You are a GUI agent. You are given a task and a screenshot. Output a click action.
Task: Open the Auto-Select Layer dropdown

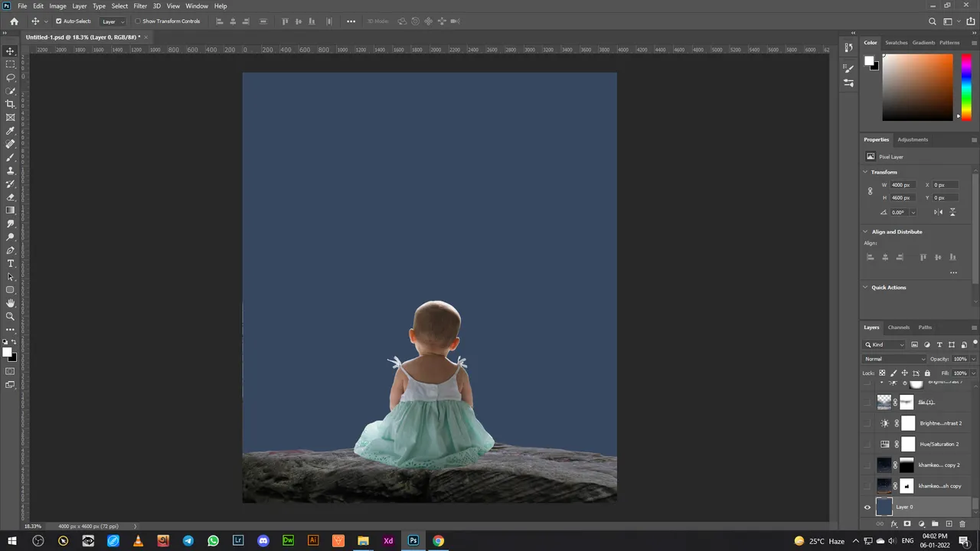[113, 21]
